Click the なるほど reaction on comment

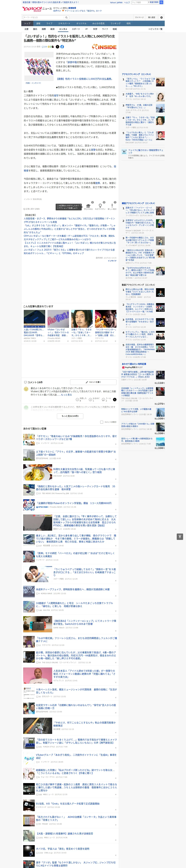(91, 399)
